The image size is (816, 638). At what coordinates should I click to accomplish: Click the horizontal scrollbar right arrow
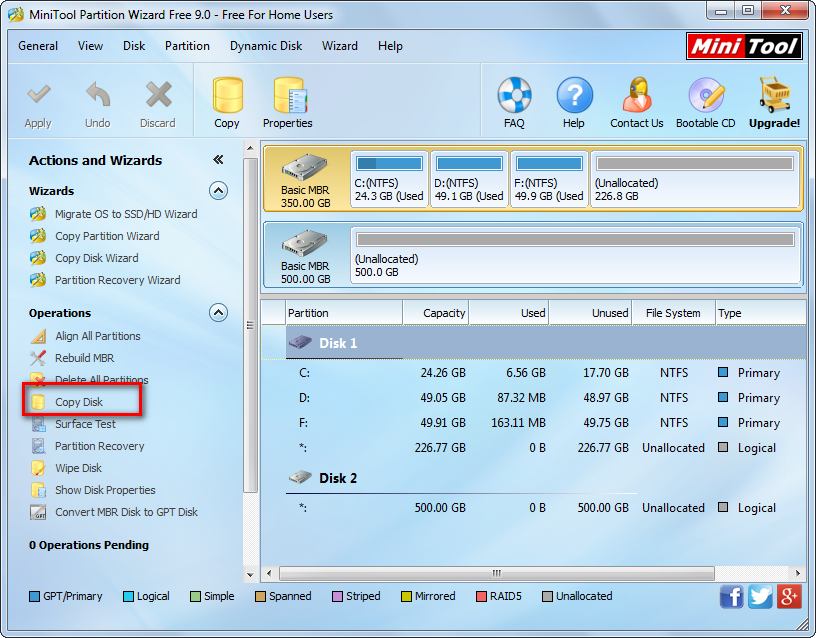point(798,573)
